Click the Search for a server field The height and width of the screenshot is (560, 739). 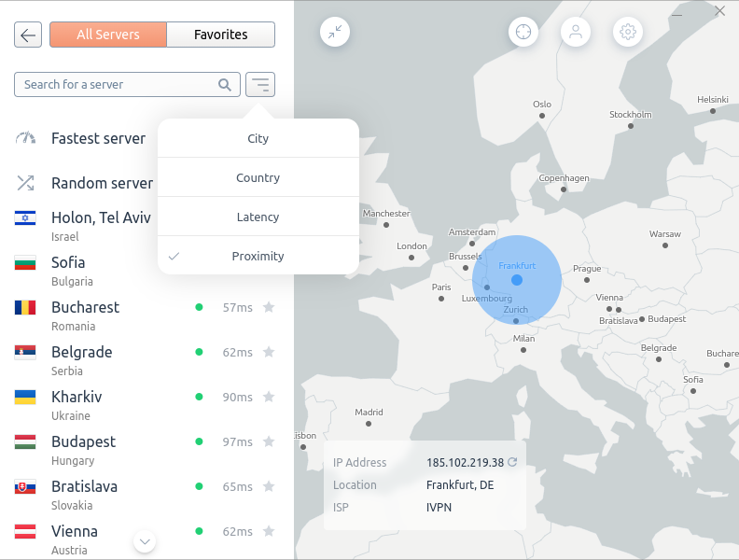tap(117, 85)
